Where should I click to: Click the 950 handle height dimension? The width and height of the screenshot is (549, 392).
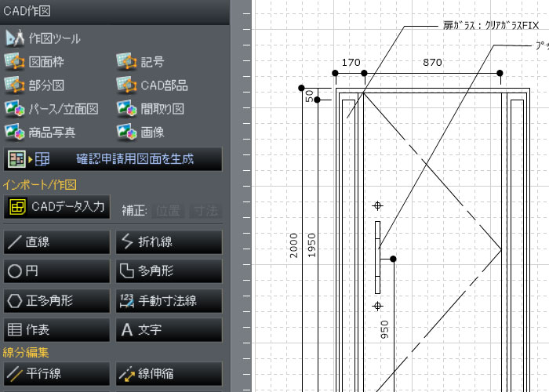pyautogui.click(x=384, y=330)
